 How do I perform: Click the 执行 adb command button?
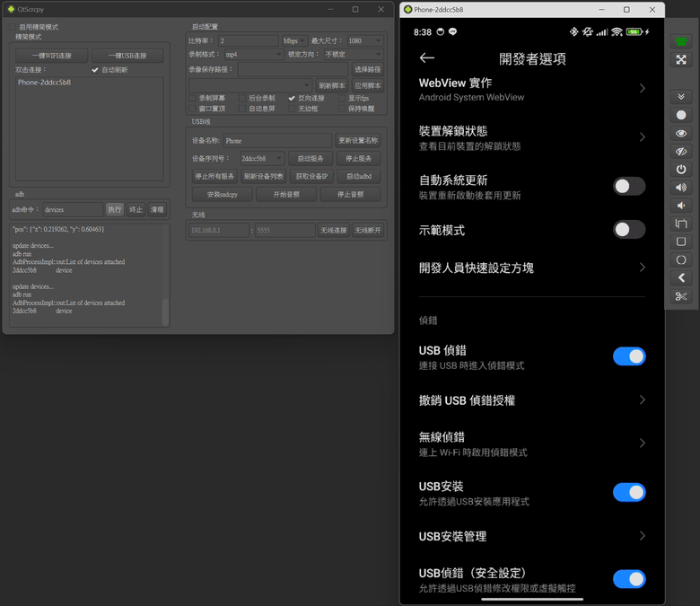coord(115,209)
